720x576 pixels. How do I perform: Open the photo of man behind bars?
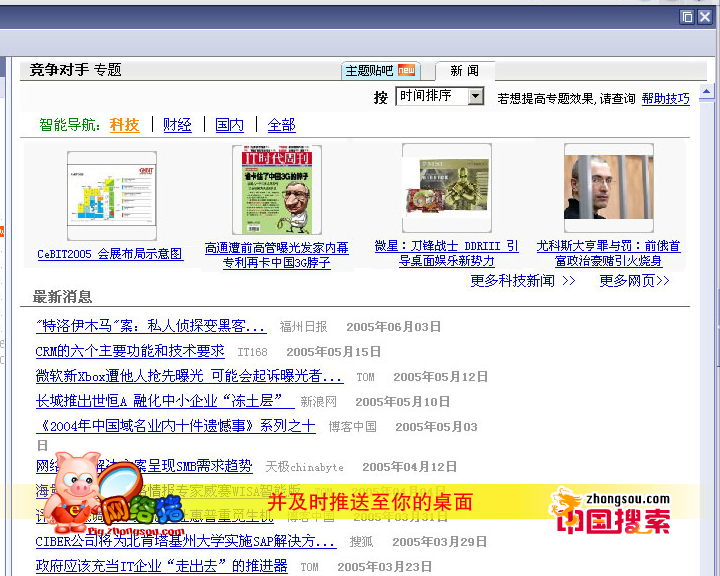(x=608, y=187)
